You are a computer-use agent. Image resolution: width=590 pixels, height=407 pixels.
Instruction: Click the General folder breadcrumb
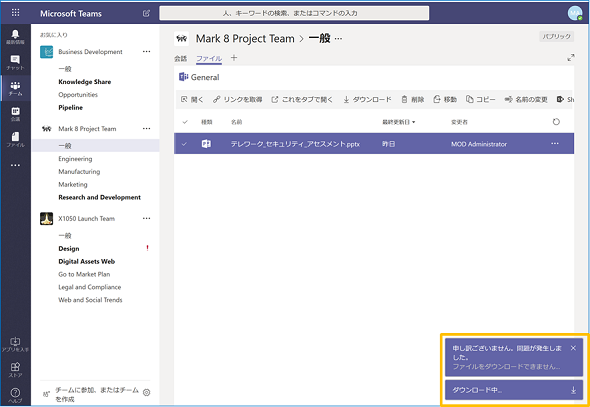click(205, 77)
